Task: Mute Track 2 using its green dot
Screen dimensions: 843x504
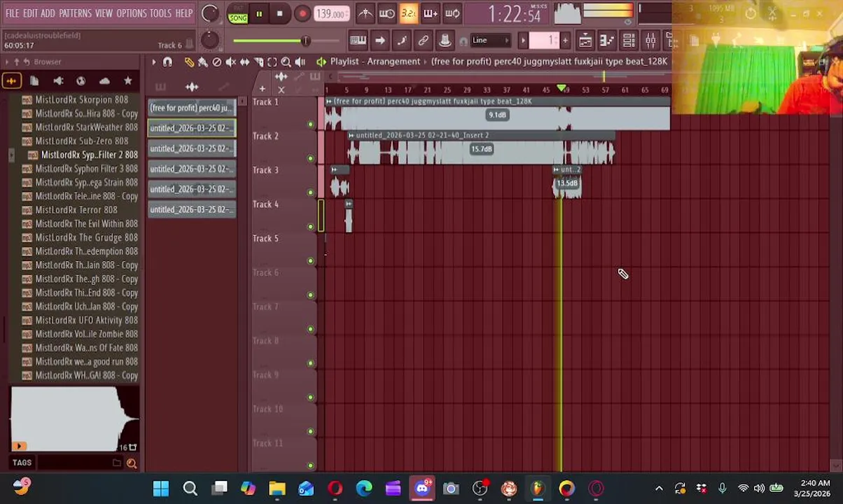Action: (x=310, y=159)
